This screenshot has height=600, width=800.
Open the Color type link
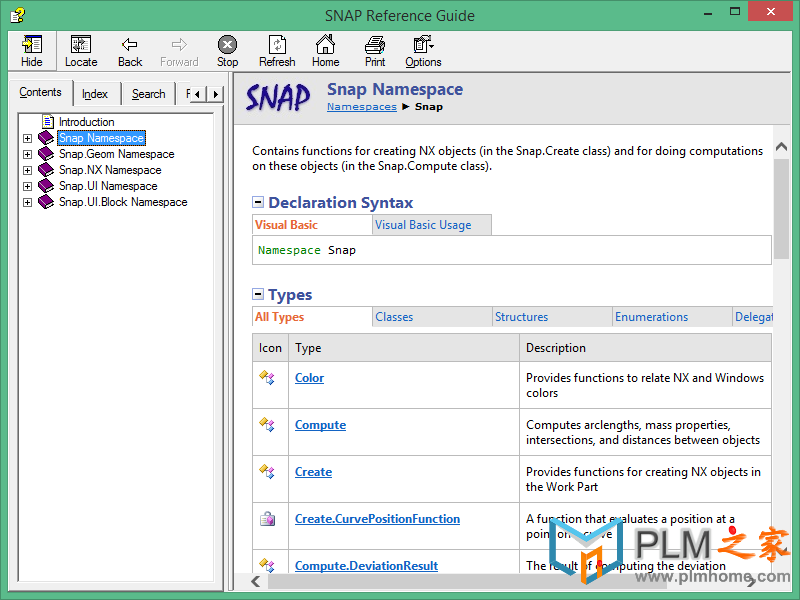[x=309, y=378]
